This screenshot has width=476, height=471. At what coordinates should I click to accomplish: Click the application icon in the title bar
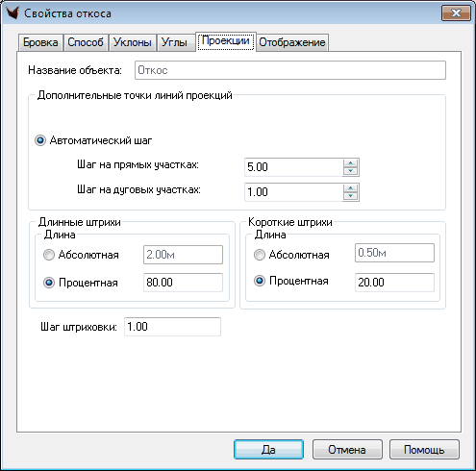(x=13, y=13)
